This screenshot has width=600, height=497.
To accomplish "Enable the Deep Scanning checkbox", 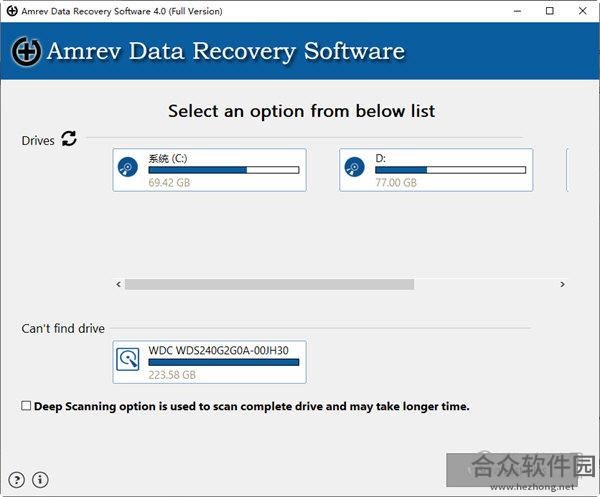I will tap(26, 406).
